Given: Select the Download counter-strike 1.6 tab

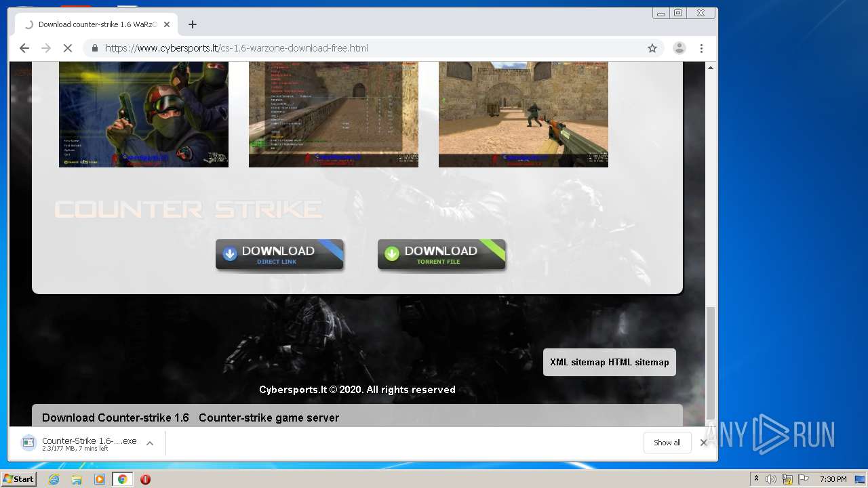Looking at the screenshot, I should pos(96,24).
